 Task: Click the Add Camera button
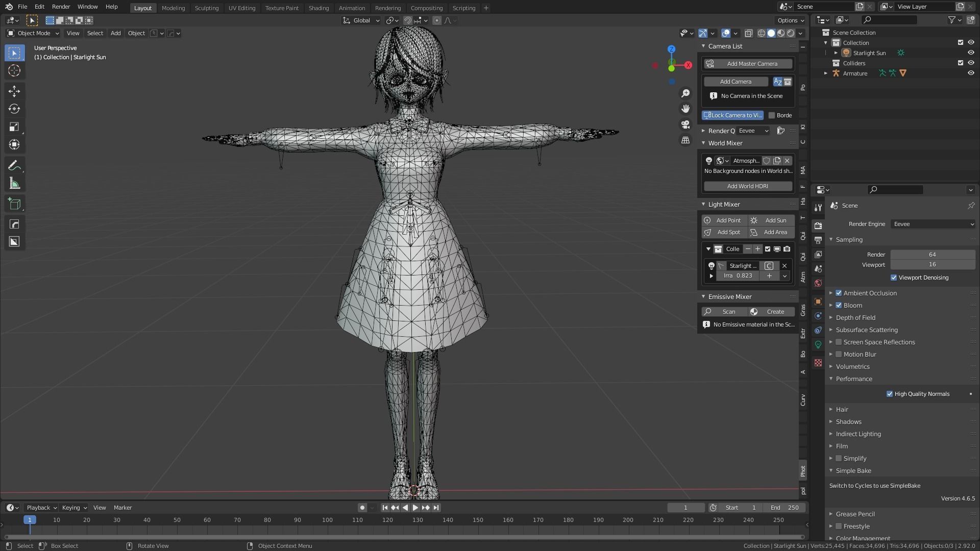coord(736,82)
